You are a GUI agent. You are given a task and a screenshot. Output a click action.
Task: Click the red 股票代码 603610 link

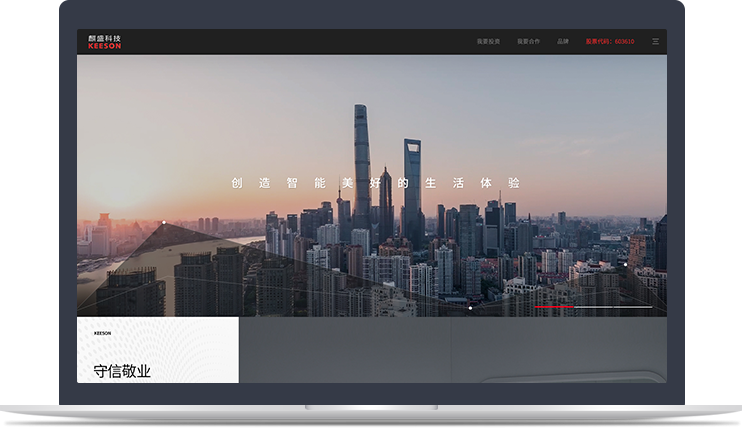[609, 42]
